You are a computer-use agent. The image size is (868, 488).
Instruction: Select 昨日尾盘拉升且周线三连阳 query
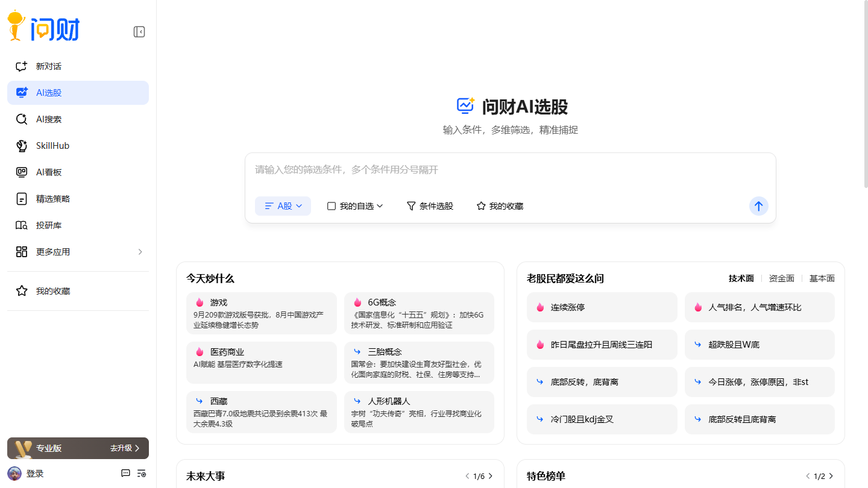click(602, 345)
